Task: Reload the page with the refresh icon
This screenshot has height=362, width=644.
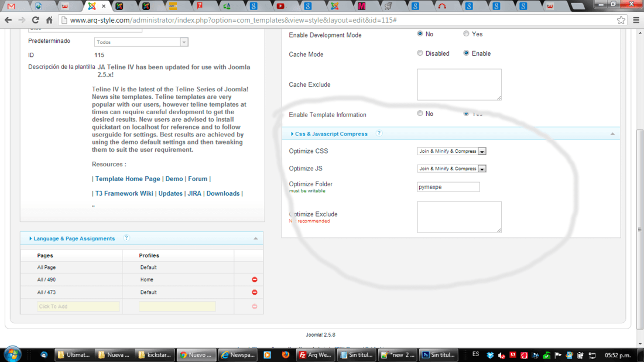Action: [36, 20]
